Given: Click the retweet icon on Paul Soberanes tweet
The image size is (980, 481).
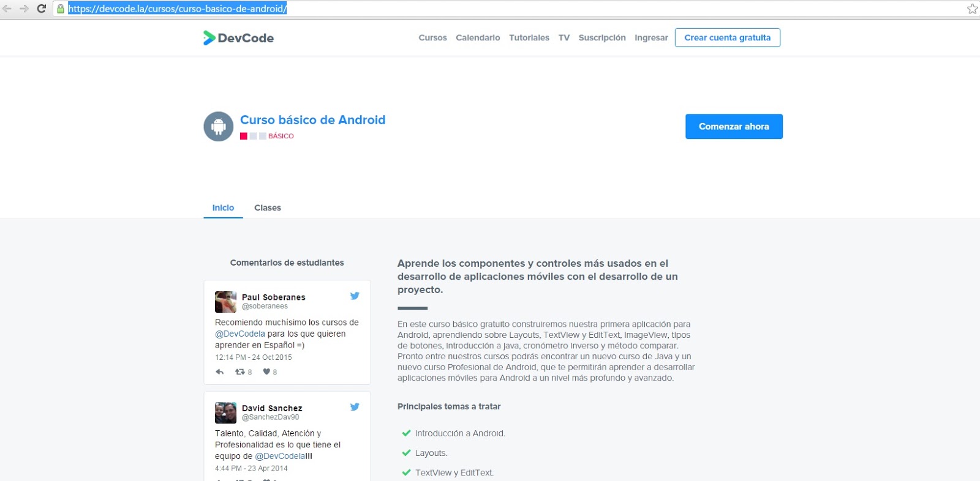Looking at the screenshot, I should click(x=239, y=371).
